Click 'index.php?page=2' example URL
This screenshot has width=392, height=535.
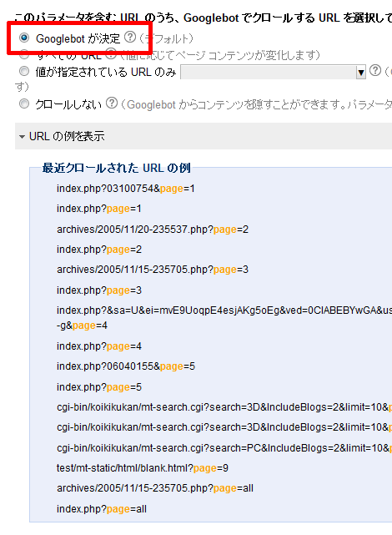99,250
